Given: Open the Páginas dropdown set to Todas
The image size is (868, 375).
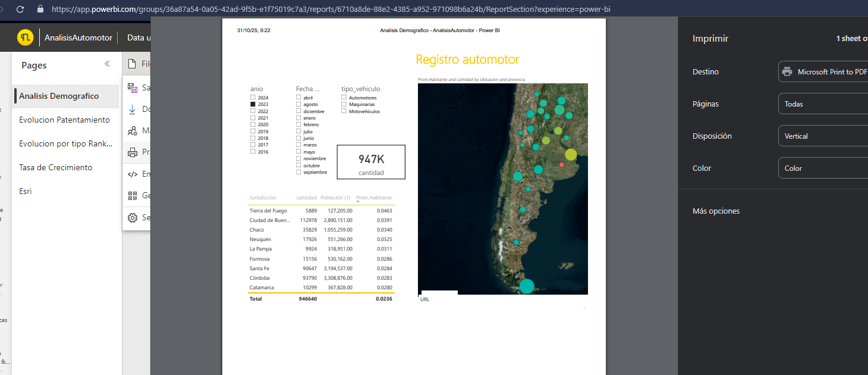Looking at the screenshot, I should coord(823,104).
